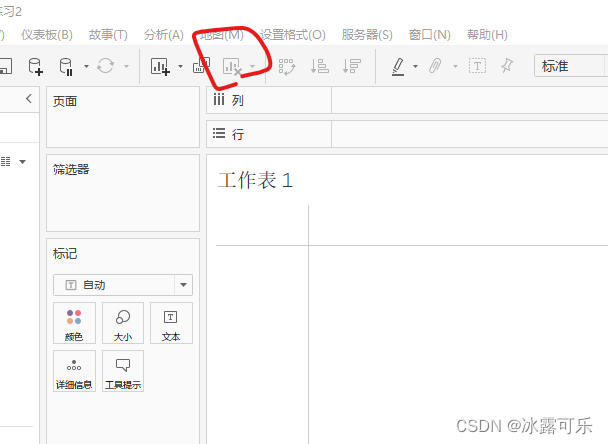Open the 地图(M) menu
Screen dimensions: 608x444
(x=222, y=35)
